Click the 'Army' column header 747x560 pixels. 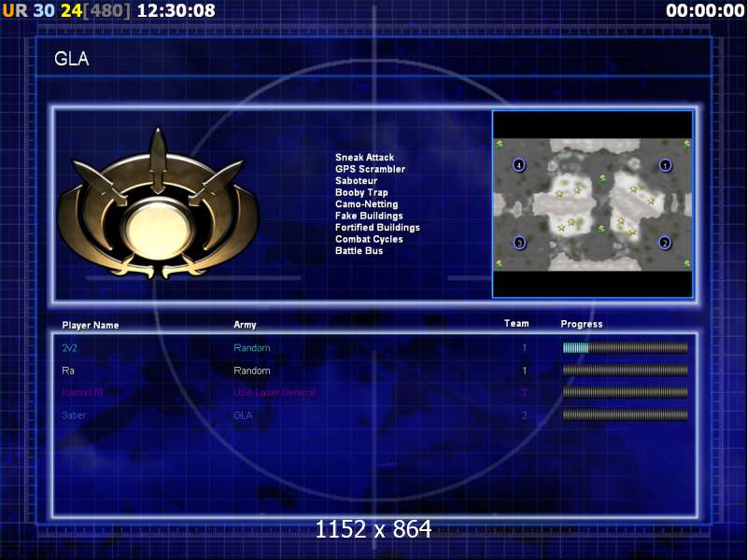coord(245,325)
